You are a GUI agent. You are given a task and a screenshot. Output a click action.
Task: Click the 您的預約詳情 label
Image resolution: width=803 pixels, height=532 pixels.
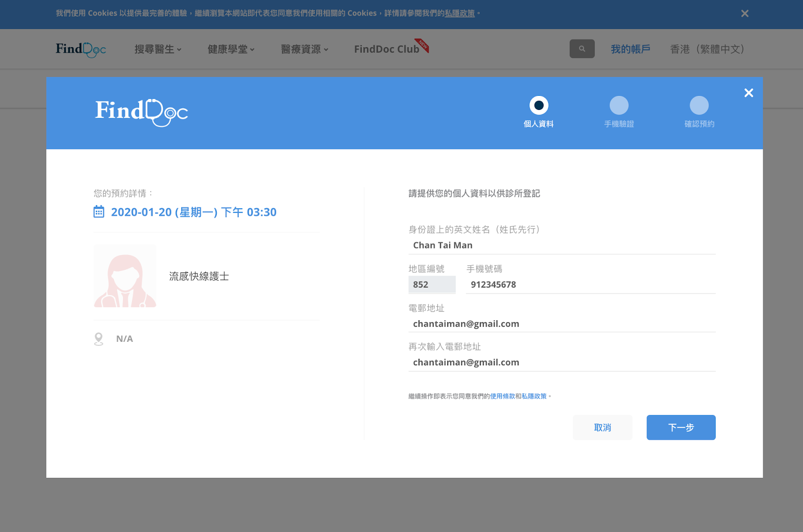point(123,193)
